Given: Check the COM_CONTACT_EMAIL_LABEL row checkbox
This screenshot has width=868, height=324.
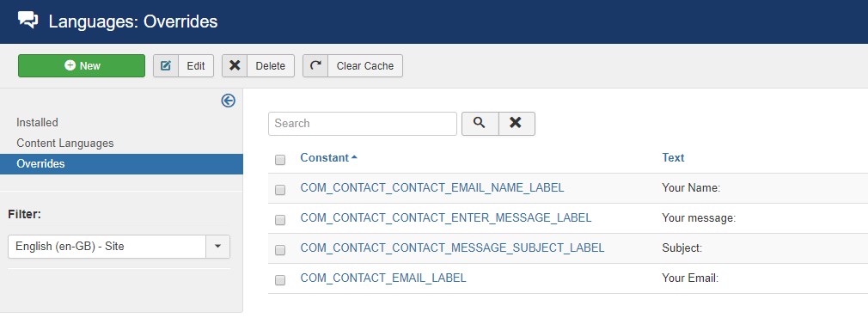Looking at the screenshot, I should [280, 279].
